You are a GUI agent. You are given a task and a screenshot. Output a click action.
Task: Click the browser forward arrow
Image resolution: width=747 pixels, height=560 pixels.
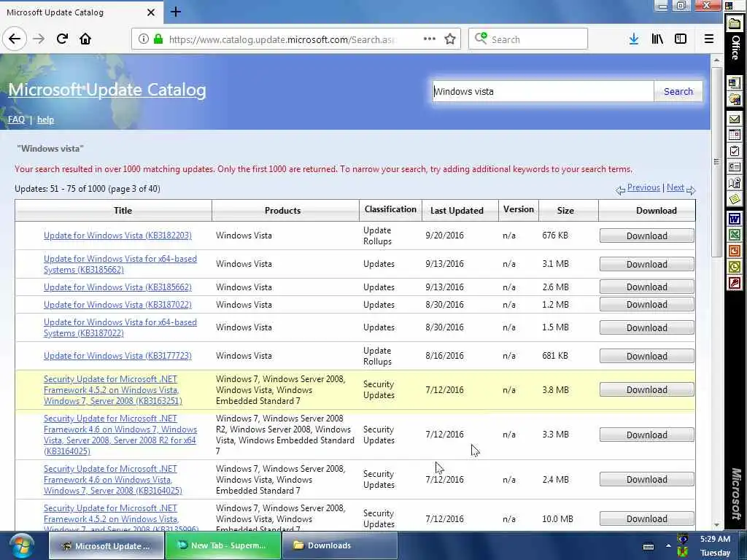coord(39,39)
